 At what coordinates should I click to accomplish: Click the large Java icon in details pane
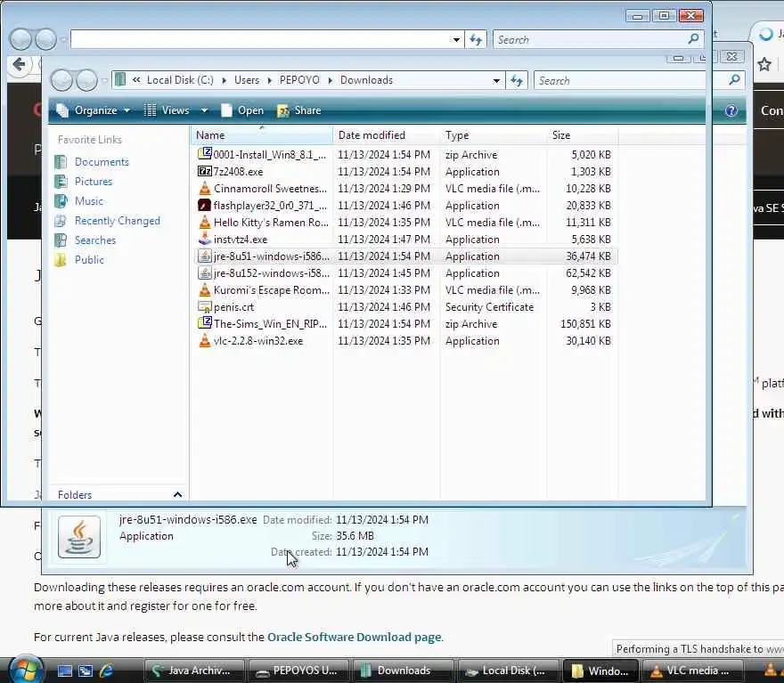coord(79,537)
